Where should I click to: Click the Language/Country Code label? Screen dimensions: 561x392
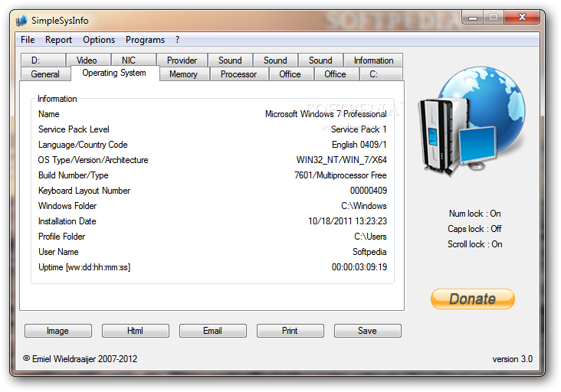point(83,145)
